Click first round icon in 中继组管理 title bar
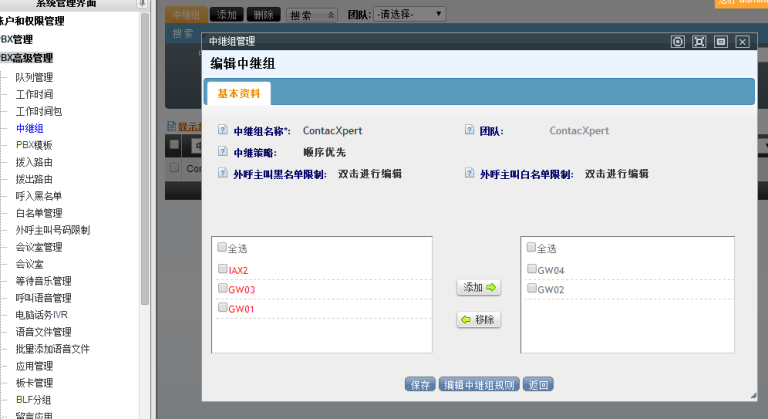This screenshot has width=768, height=419. pyautogui.click(x=677, y=41)
